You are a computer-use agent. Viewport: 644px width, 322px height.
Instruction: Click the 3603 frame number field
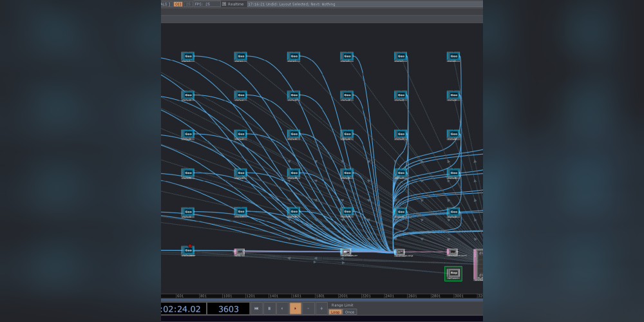point(229,309)
